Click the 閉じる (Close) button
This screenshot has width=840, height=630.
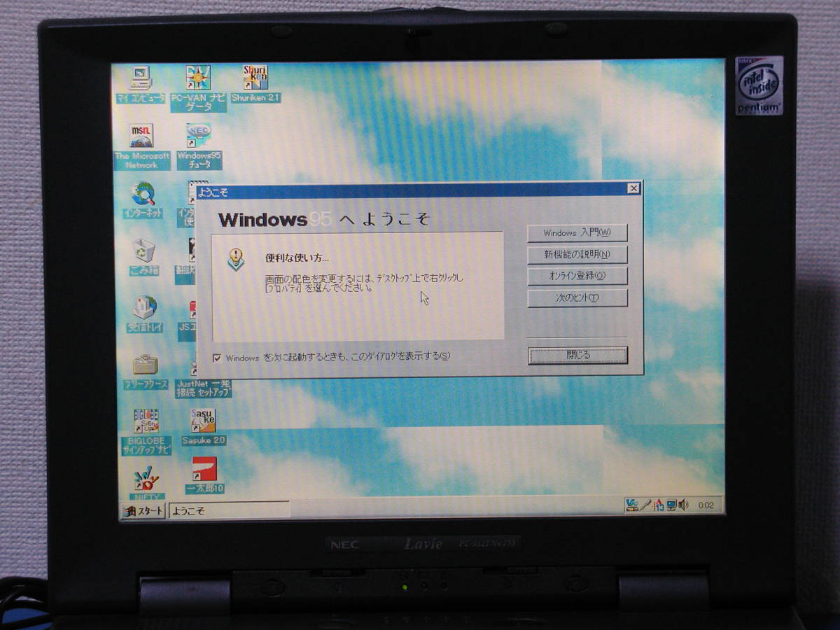(577, 356)
